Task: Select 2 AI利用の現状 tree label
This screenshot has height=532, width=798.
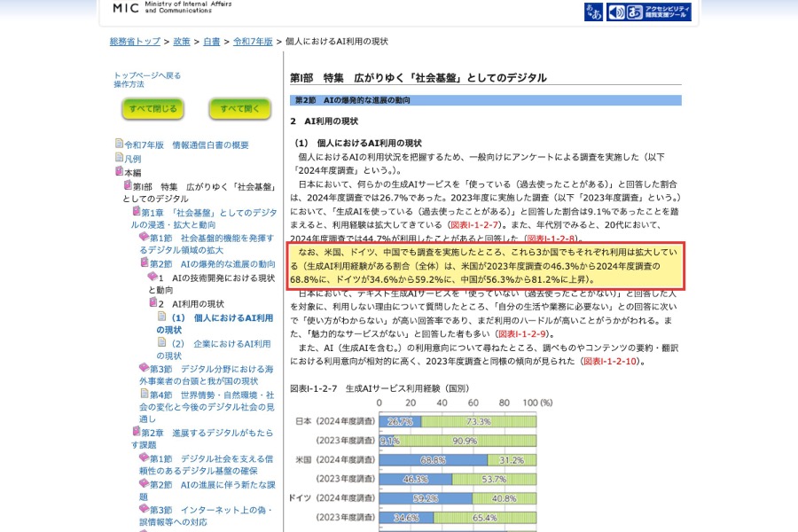Action: [x=192, y=304]
